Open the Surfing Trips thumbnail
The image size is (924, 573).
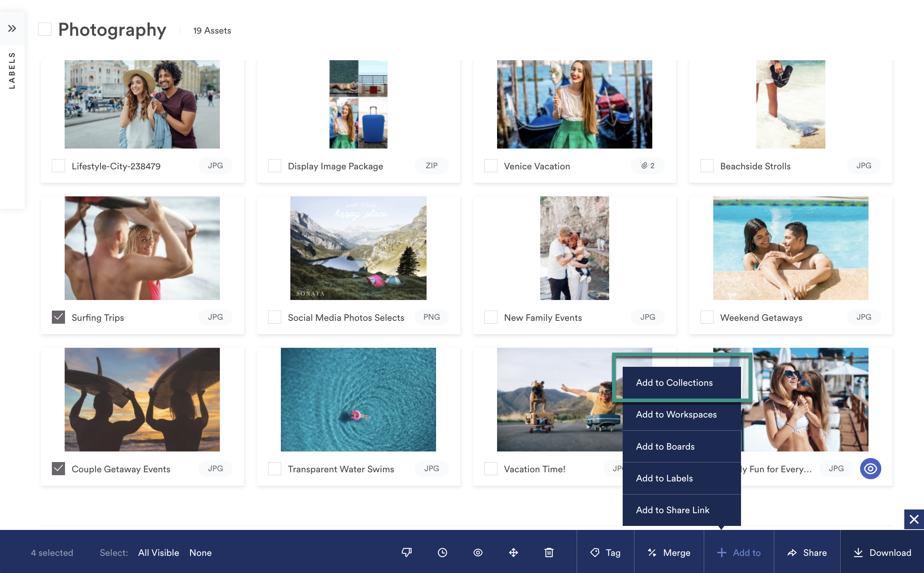tap(142, 248)
